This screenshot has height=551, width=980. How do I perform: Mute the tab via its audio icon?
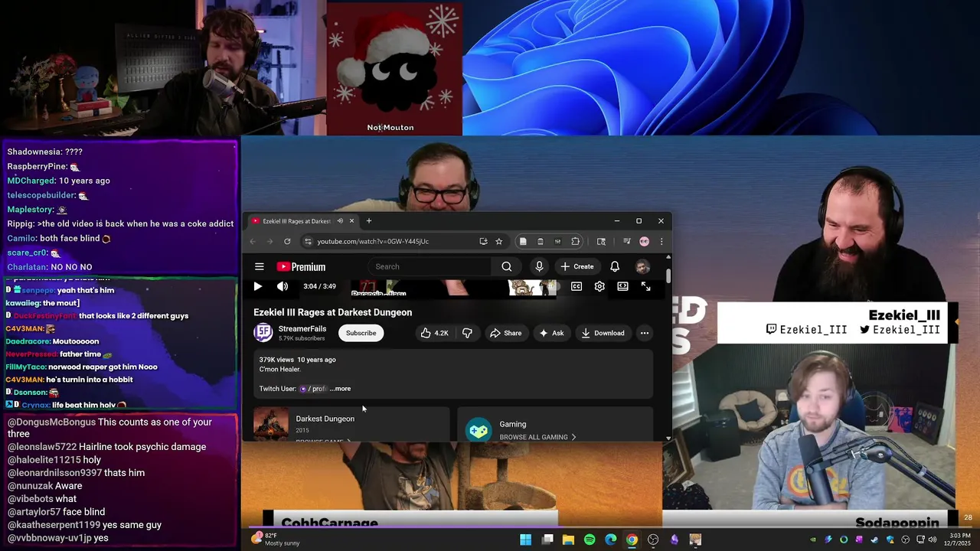(x=340, y=221)
